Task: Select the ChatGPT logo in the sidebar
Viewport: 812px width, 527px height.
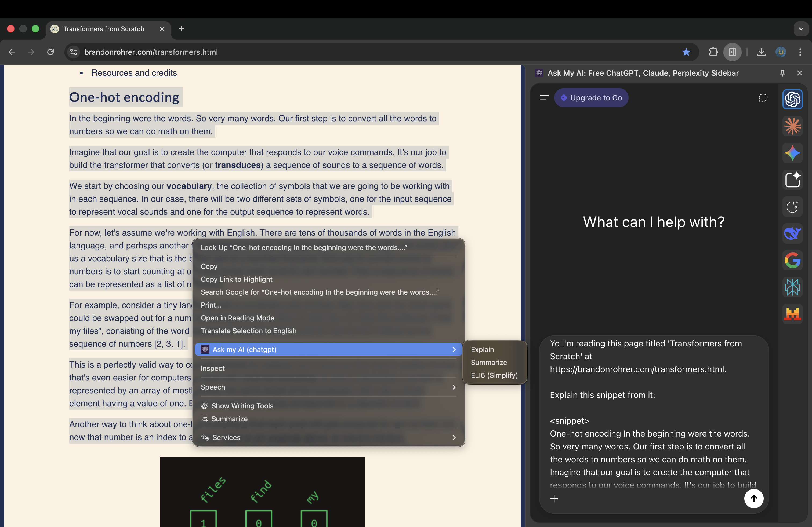Action: (793, 99)
